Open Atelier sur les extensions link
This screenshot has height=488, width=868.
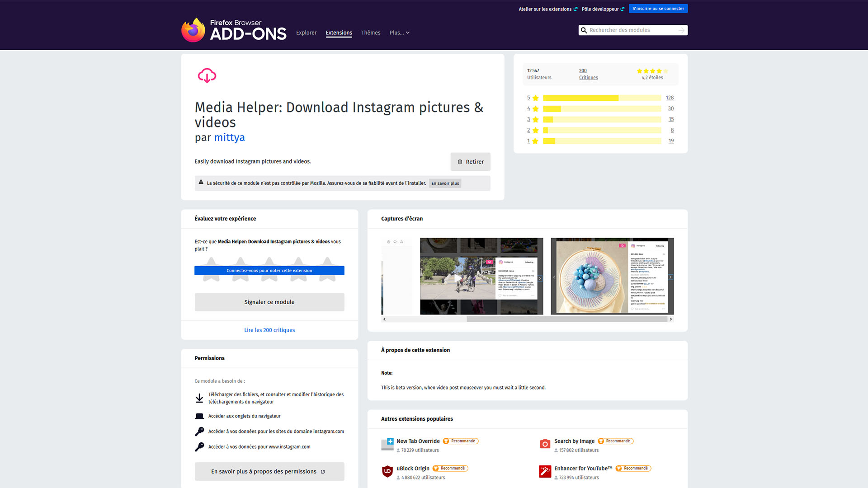click(548, 9)
